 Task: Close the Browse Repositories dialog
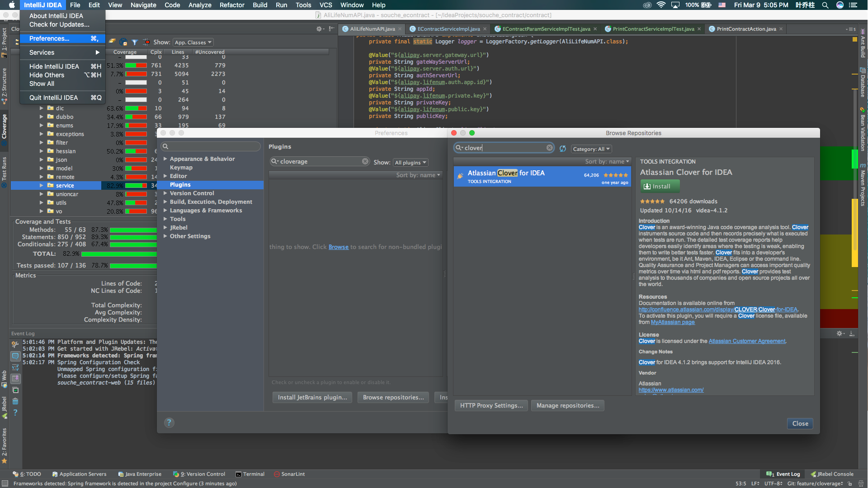click(800, 423)
